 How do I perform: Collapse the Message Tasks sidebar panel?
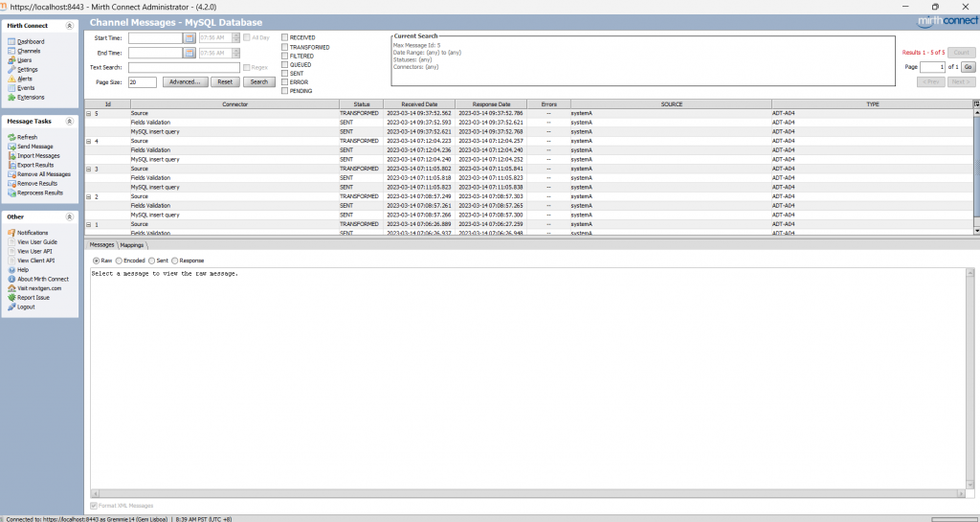pos(69,122)
